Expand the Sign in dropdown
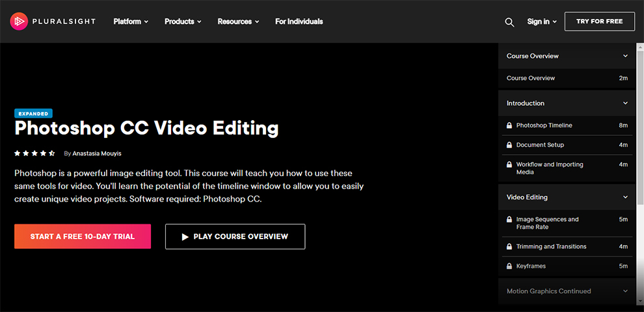 tap(542, 21)
